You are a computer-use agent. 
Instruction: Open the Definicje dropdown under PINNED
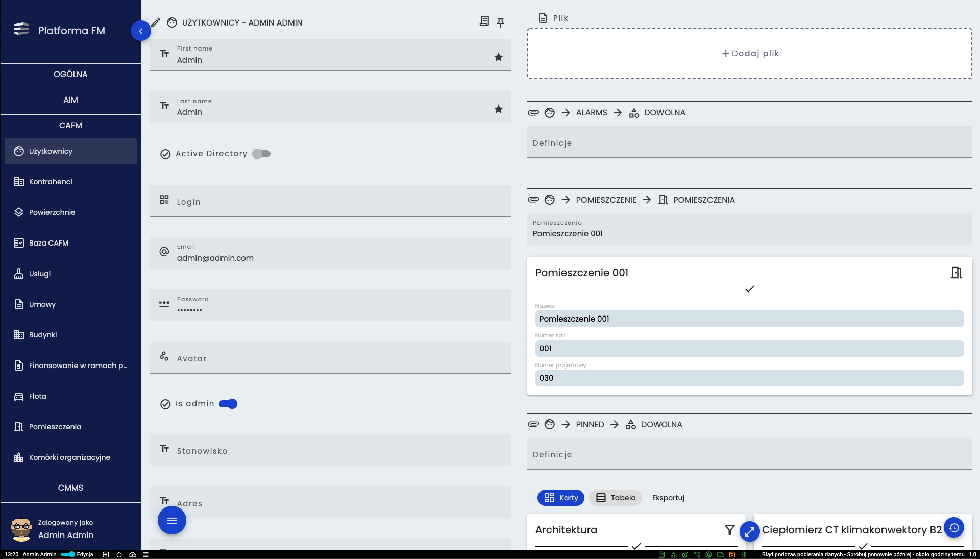[x=749, y=453]
